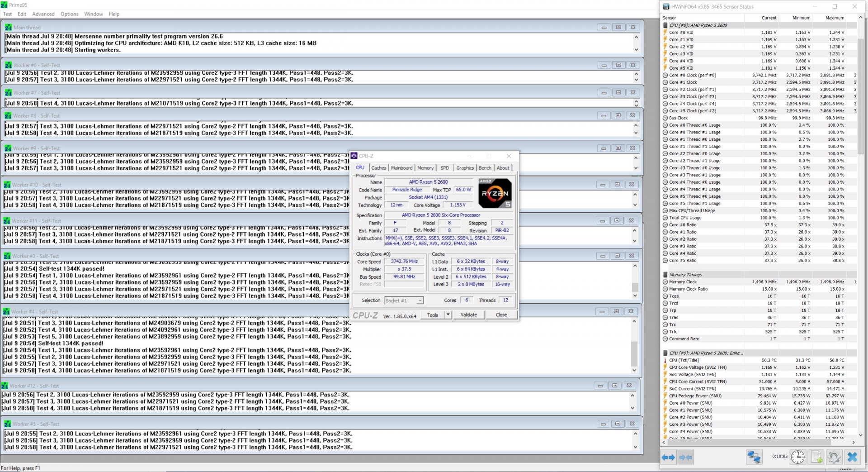Click the blue X close-sensors icon in HWiNFO
This screenshot has height=472, width=868.
click(852, 457)
